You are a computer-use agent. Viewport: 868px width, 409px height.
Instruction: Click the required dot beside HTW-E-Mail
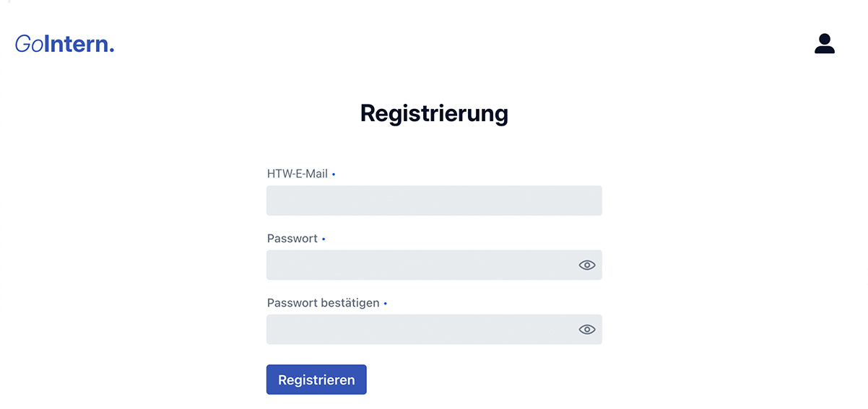(334, 175)
